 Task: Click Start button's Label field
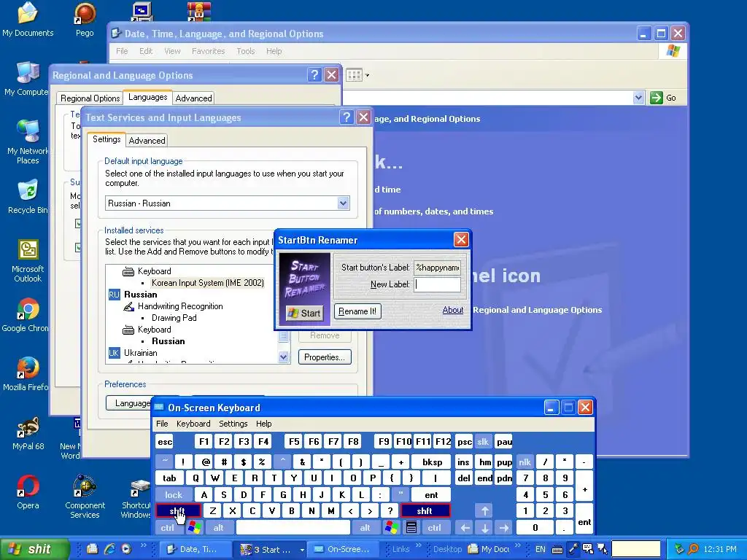[437, 268]
